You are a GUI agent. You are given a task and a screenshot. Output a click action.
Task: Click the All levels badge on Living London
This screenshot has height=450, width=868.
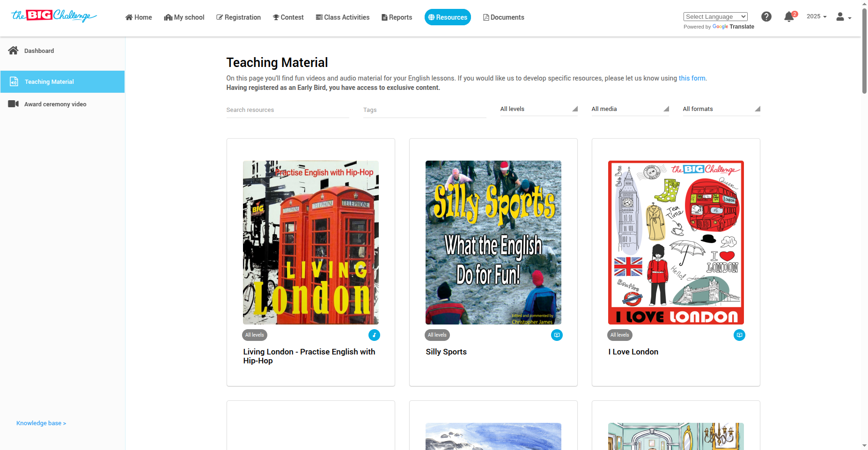click(255, 335)
